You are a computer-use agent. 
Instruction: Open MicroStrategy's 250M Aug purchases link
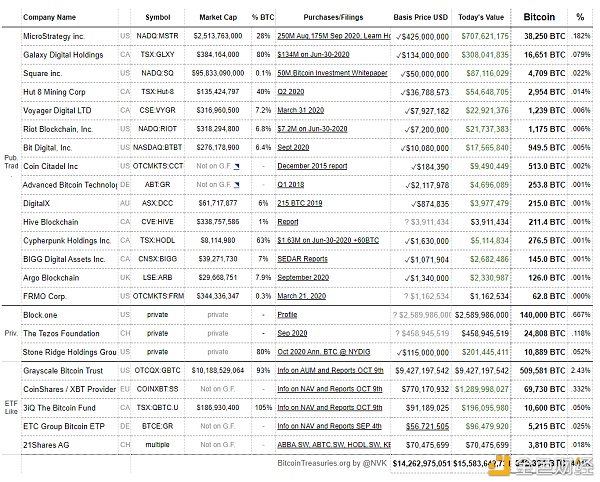click(334, 36)
